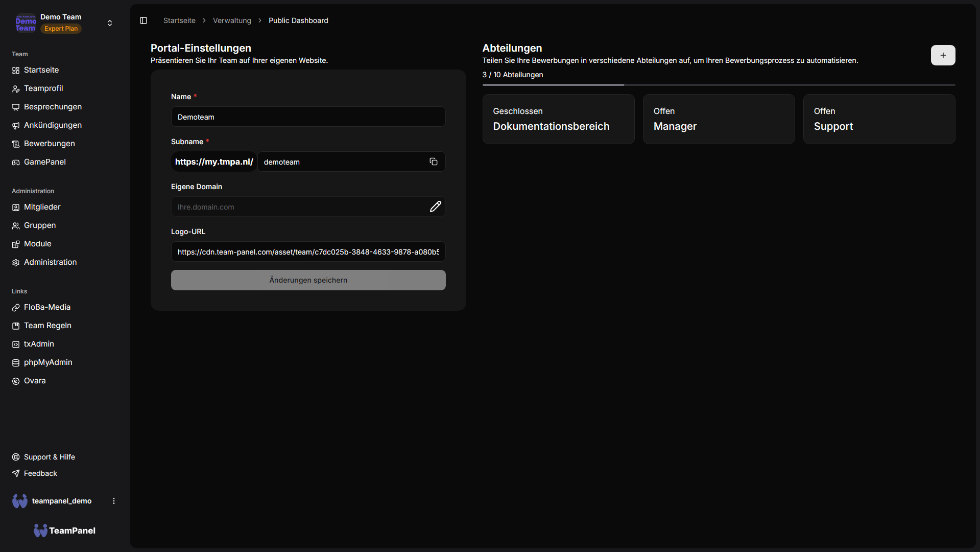Add a new Abteilung with plus button
This screenshot has width=980, height=552.
[x=943, y=55]
